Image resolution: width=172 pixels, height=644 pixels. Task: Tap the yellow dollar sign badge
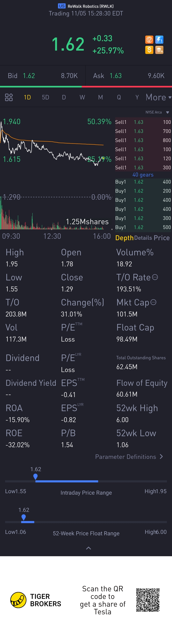pos(149,50)
